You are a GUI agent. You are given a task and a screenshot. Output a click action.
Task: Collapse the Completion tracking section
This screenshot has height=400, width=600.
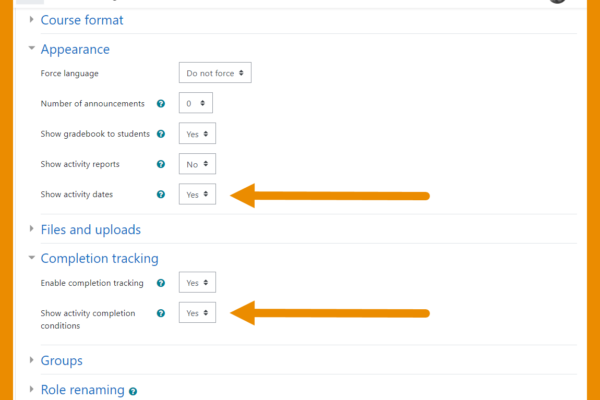[x=99, y=259]
